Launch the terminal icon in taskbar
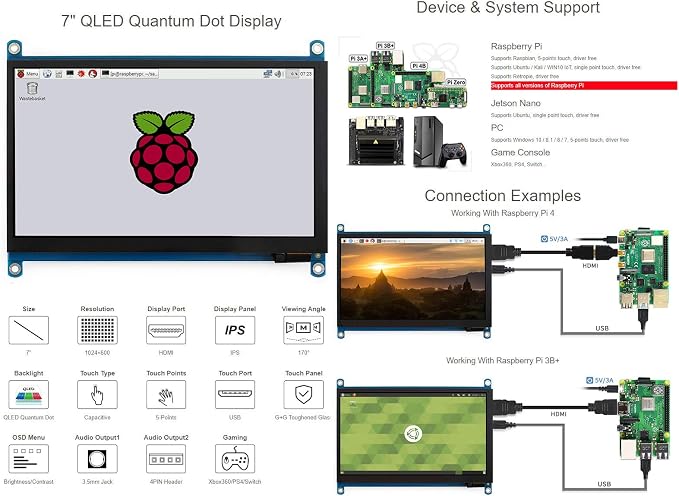The width and height of the screenshot is (679, 496). point(70,74)
